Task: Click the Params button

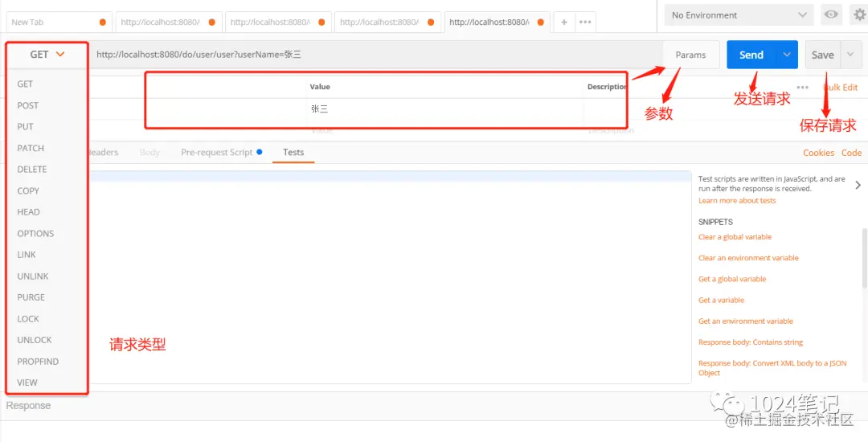Action: click(691, 55)
